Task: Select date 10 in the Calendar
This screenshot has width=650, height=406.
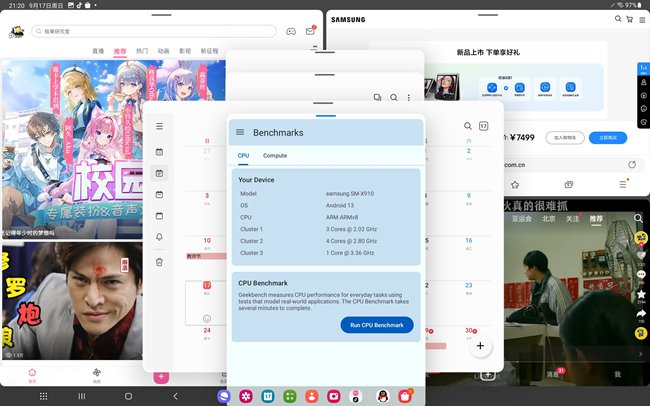Action: pyautogui.click(x=207, y=240)
